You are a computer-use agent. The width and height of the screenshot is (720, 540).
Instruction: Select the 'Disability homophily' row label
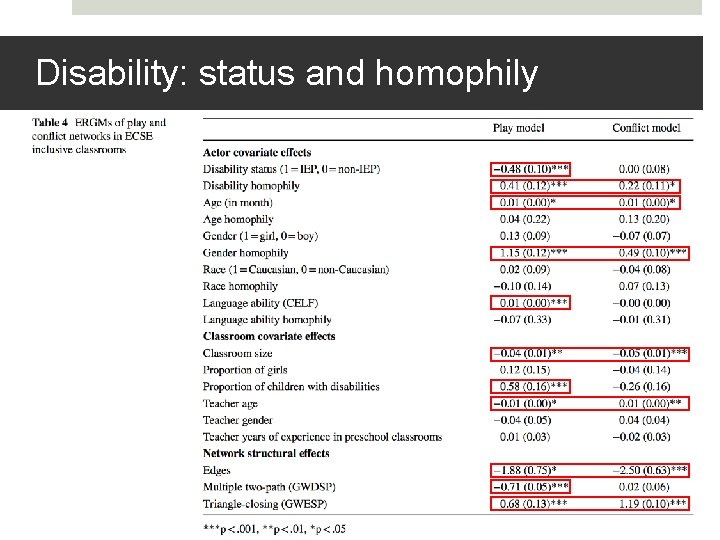pyautogui.click(x=251, y=186)
